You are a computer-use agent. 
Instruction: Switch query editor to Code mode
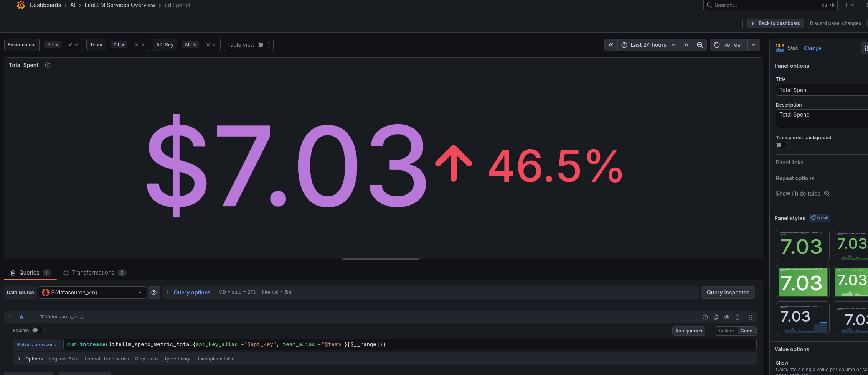click(746, 331)
